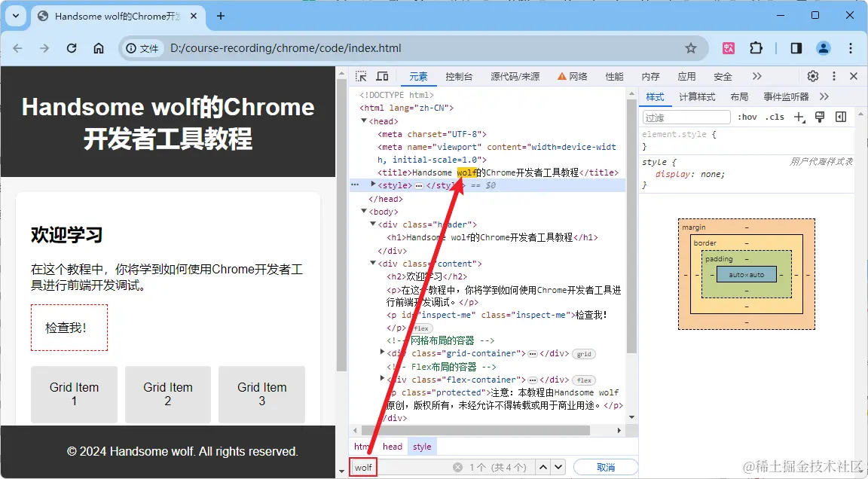
Task: Toggle the browser side panel icon
Action: pyautogui.click(x=796, y=48)
